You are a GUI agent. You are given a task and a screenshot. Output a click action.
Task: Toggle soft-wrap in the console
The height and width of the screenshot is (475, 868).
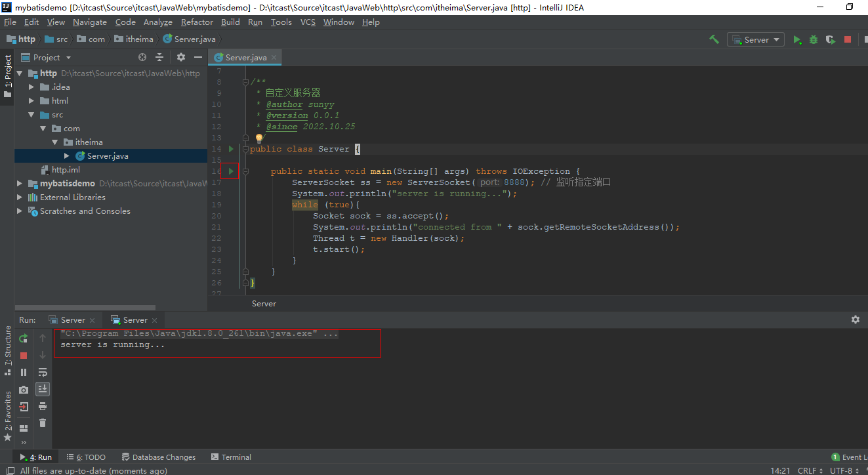point(43,372)
